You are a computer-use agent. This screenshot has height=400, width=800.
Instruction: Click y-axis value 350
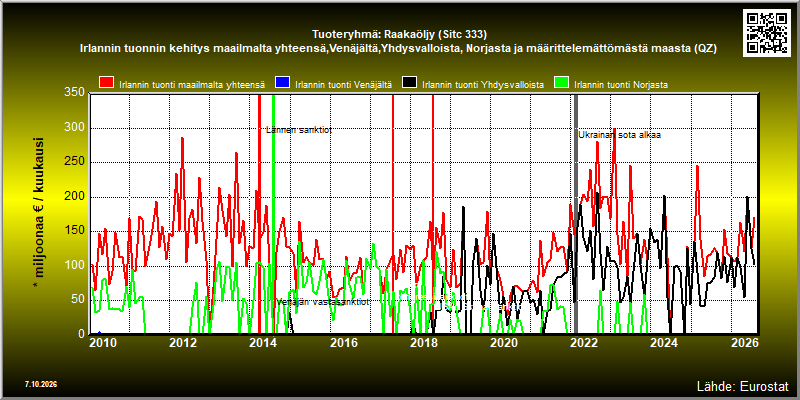74,93
